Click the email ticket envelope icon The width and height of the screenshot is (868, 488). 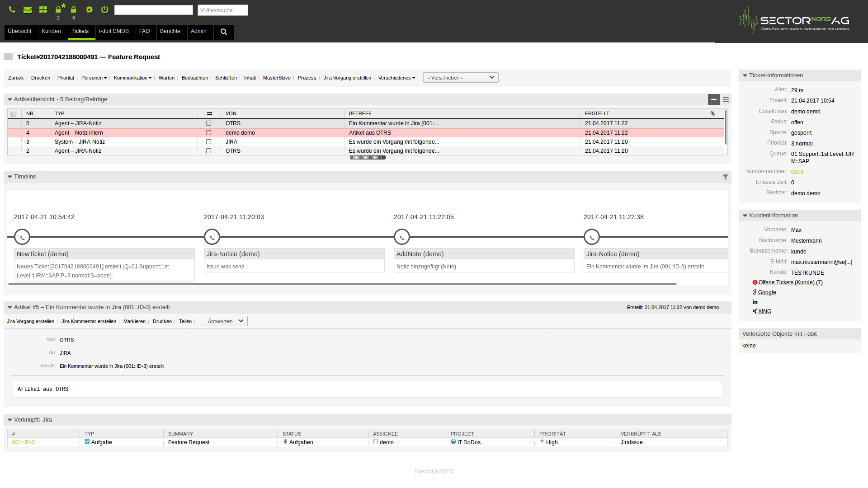coord(28,9)
